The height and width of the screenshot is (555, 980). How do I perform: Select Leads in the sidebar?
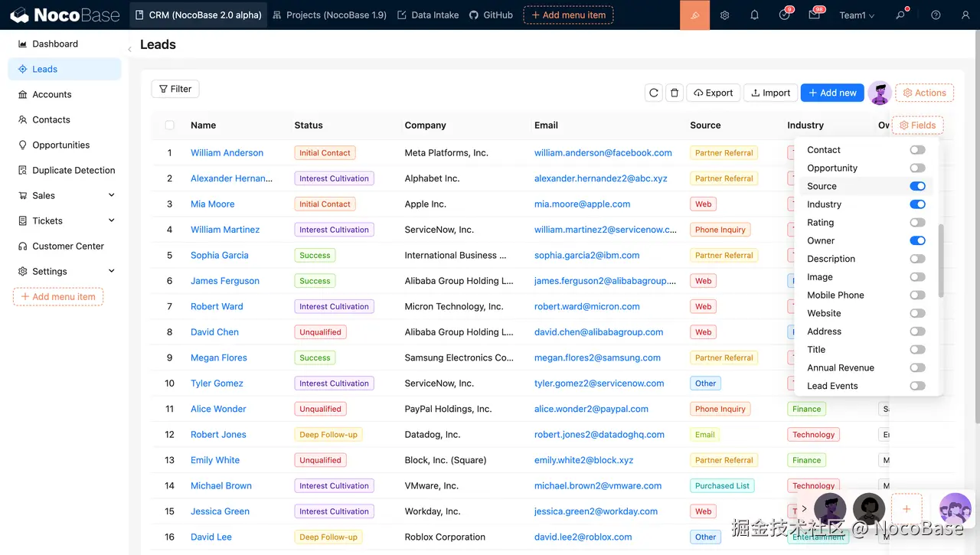pos(64,69)
